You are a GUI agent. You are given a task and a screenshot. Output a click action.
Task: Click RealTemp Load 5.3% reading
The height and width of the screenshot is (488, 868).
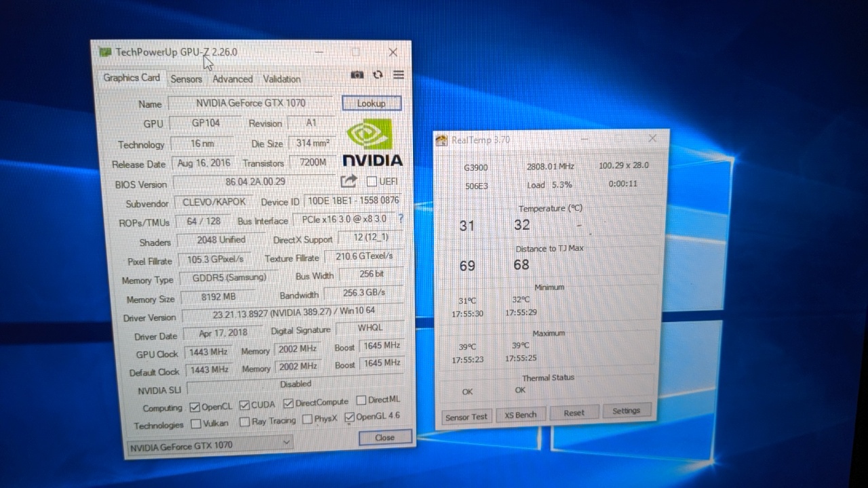pyautogui.click(x=549, y=185)
